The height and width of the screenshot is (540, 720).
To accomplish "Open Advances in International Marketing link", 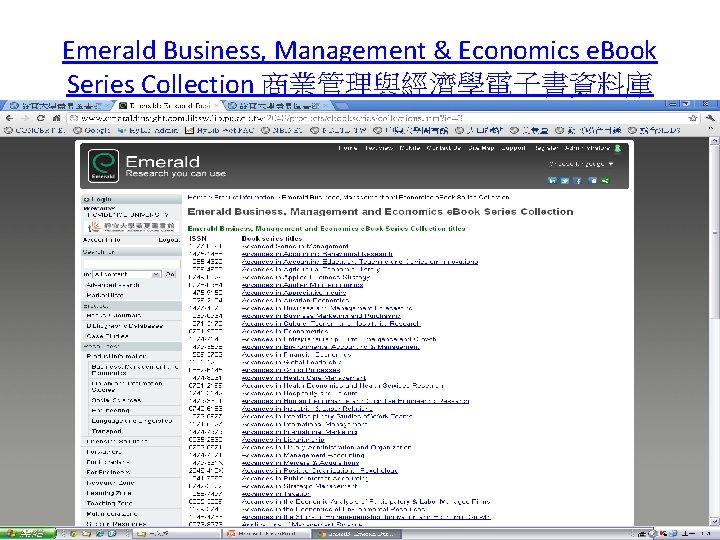I will [299, 432].
